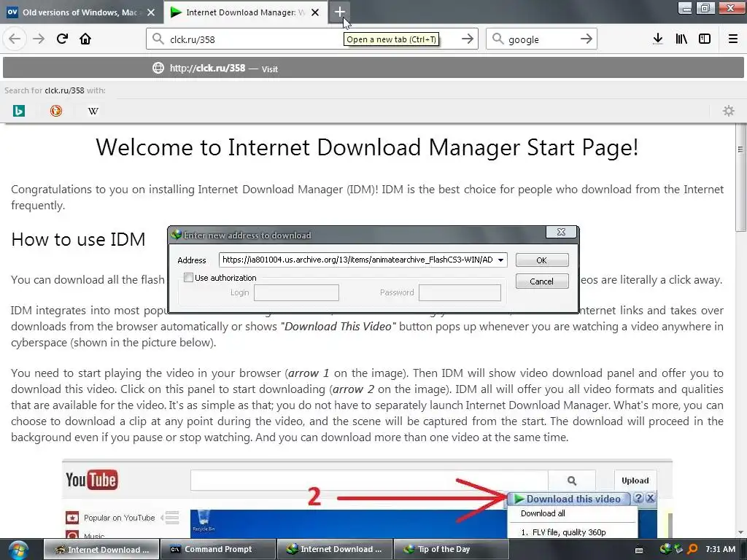The height and width of the screenshot is (560, 747).
Task: Enable the Use authorization checkbox
Action: click(x=189, y=278)
